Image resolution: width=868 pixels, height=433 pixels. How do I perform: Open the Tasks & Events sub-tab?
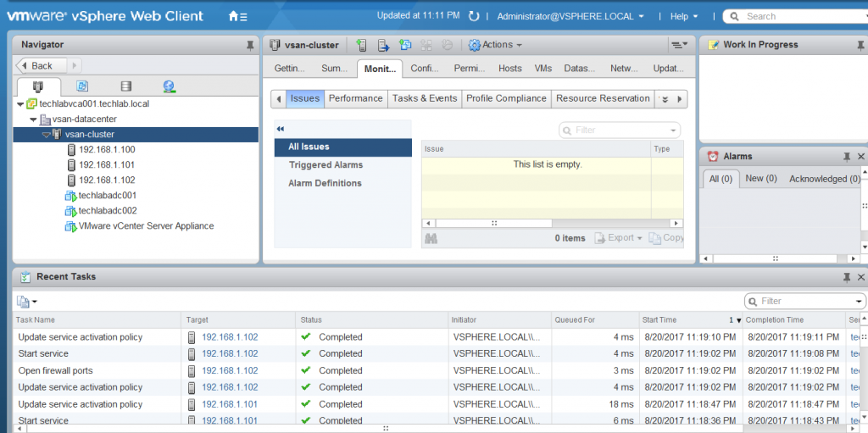(x=425, y=98)
